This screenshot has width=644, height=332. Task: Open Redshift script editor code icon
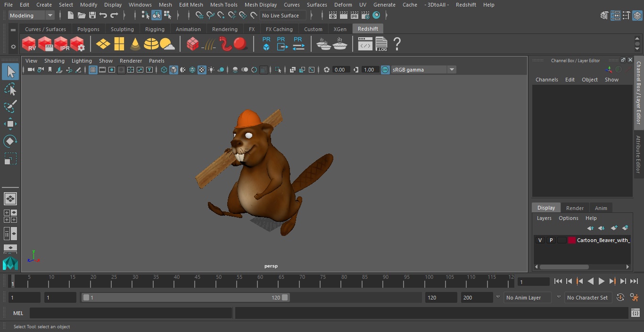[x=365, y=44]
